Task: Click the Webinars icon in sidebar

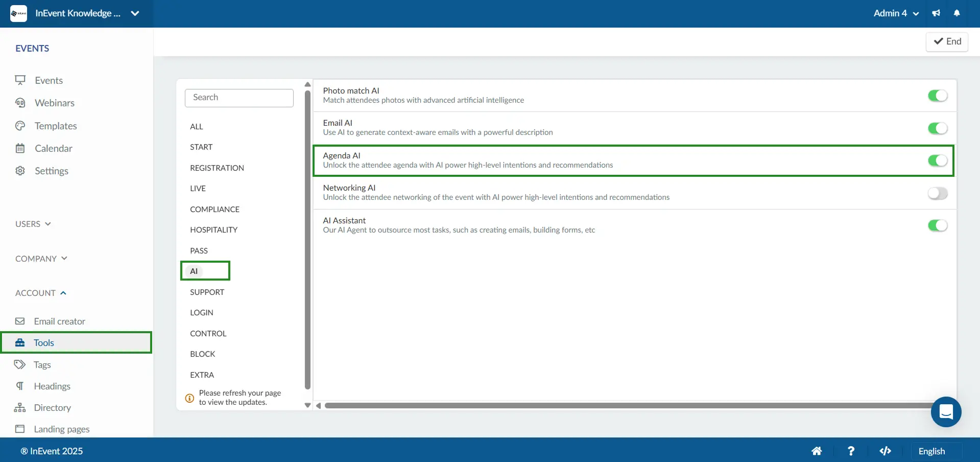Action: point(20,103)
